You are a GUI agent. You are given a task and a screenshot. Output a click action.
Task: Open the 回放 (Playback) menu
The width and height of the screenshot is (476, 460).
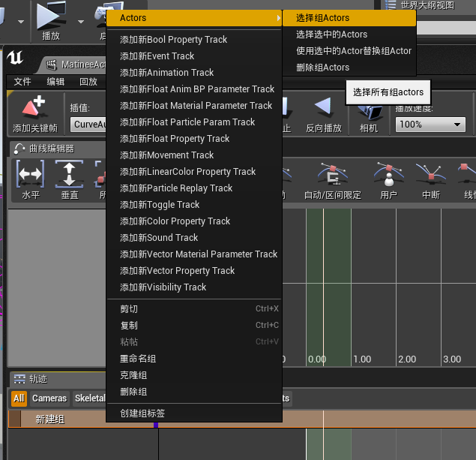click(88, 82)
